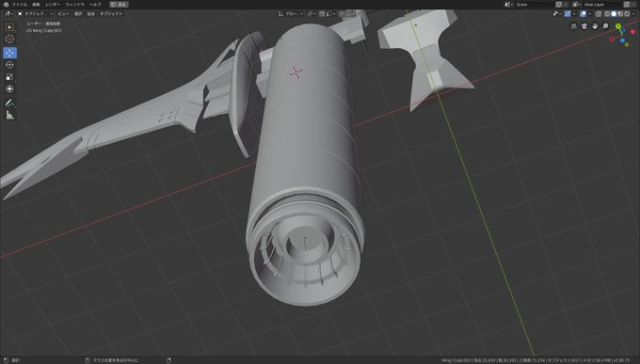Viewport: 640px width, 364px height.
Task: Activate the Transform tool
Action: (9, 88)
